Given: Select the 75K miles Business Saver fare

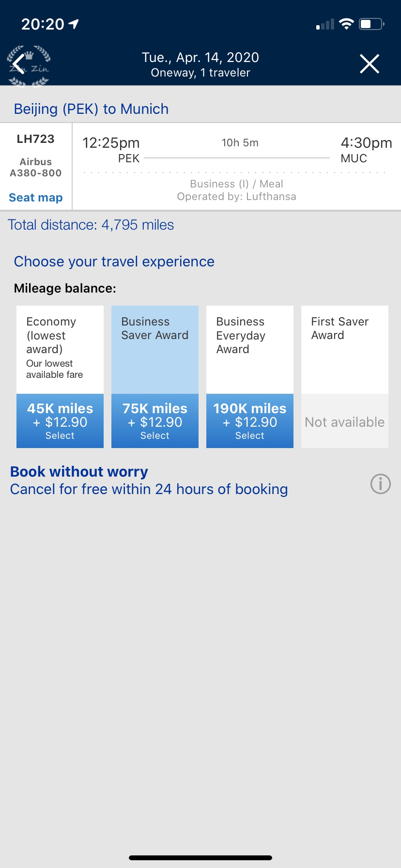Looking at the screenshot, I should point(155,421).
